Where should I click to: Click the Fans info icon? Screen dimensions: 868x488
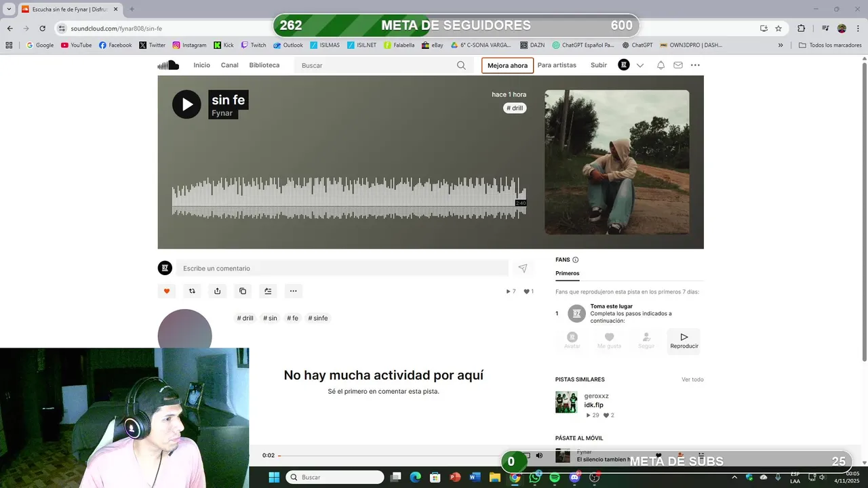(x=576, y=260)
